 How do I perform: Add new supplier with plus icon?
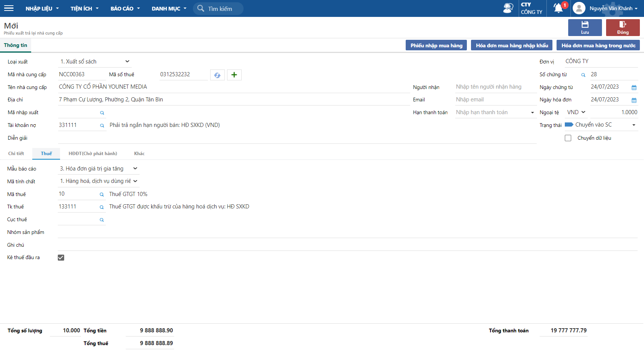click(234, 75)
